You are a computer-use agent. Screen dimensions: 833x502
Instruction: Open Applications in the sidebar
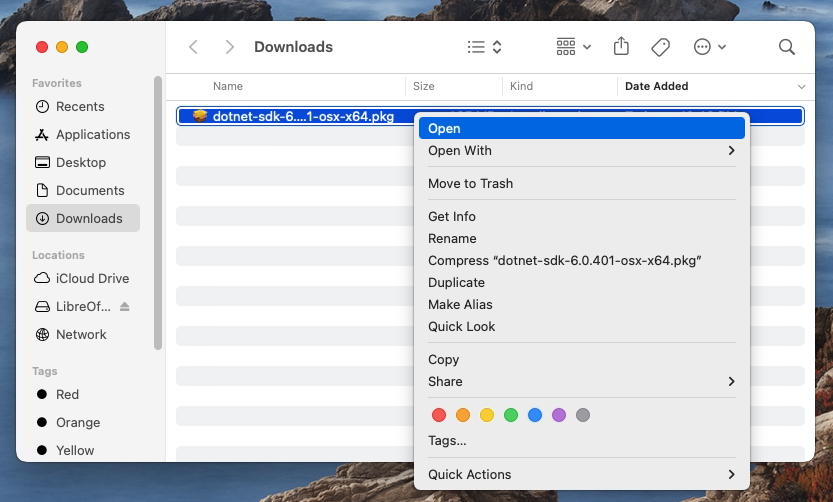pyautogui.click(x=83, y=135)
